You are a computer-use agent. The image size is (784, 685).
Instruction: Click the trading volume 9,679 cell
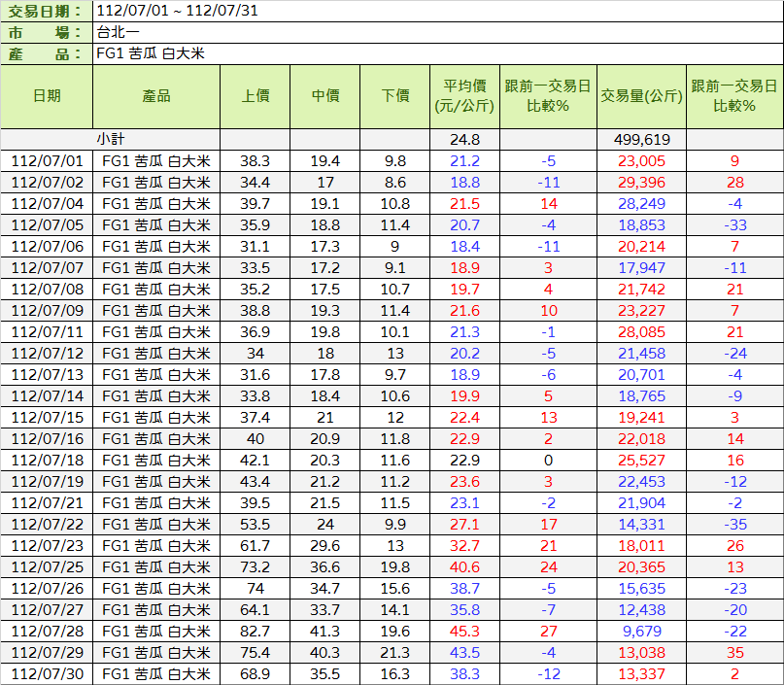(641, 631)
